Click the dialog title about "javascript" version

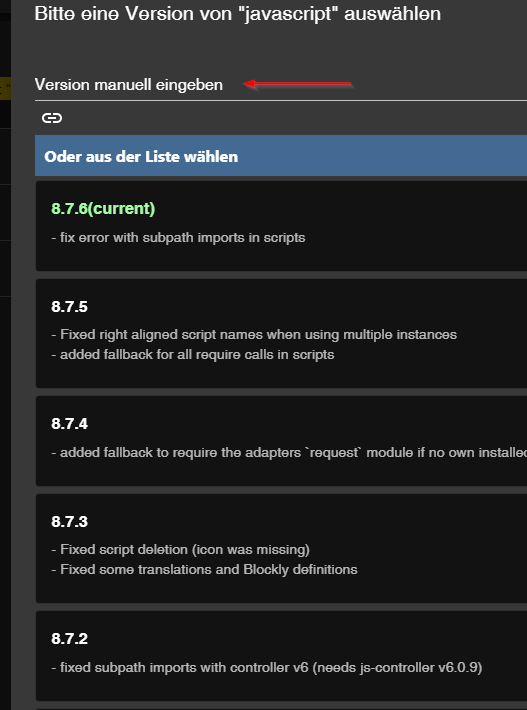tap(238, 14)
